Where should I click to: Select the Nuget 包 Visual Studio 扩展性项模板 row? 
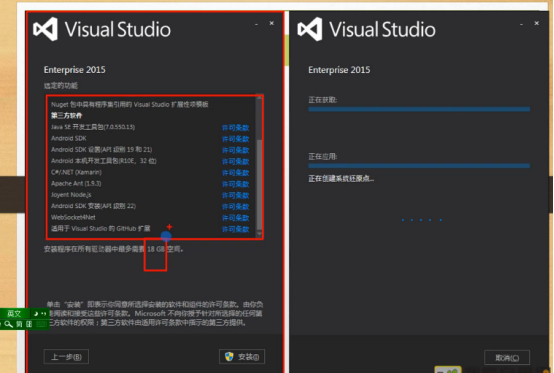tap(130, 105)
